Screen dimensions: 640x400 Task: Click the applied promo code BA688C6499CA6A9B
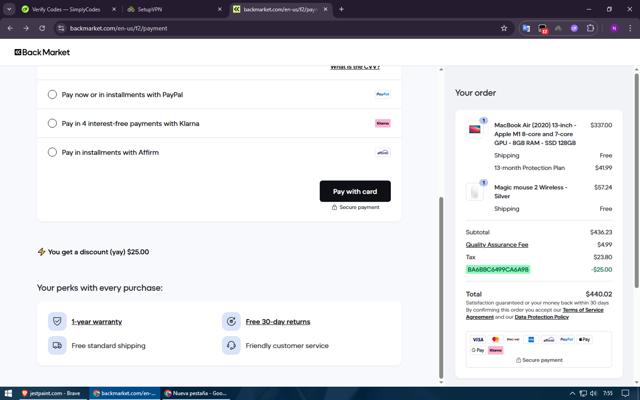point(498,269)
